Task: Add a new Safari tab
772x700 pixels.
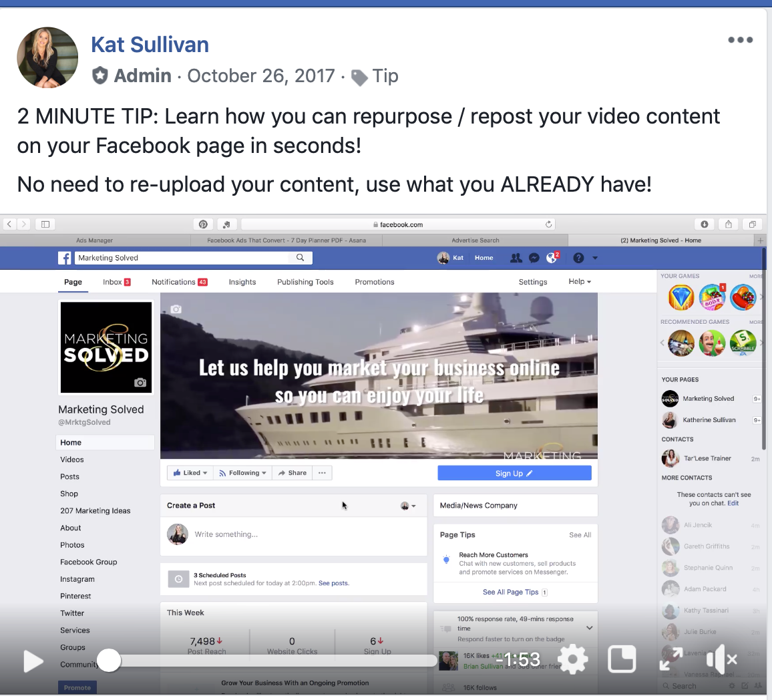Action: [761, 240]
